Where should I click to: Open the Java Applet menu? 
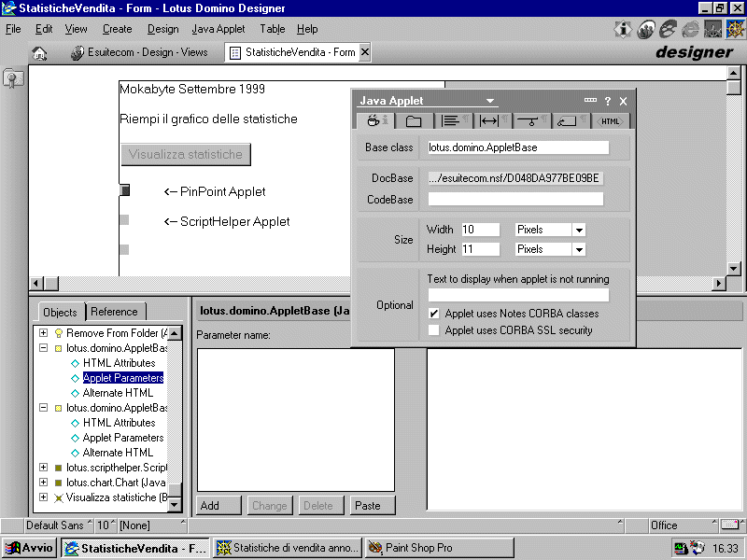click(x=218, y=29)
